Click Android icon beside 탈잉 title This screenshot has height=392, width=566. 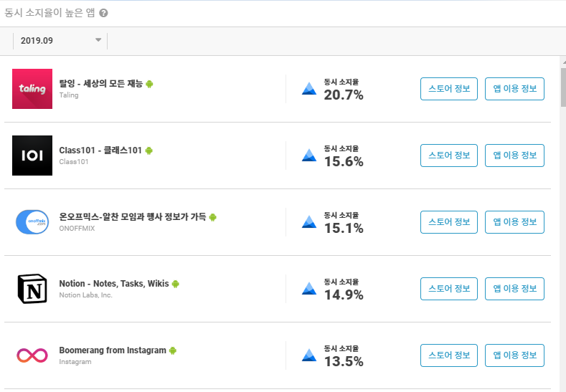(x=149, y=84)
